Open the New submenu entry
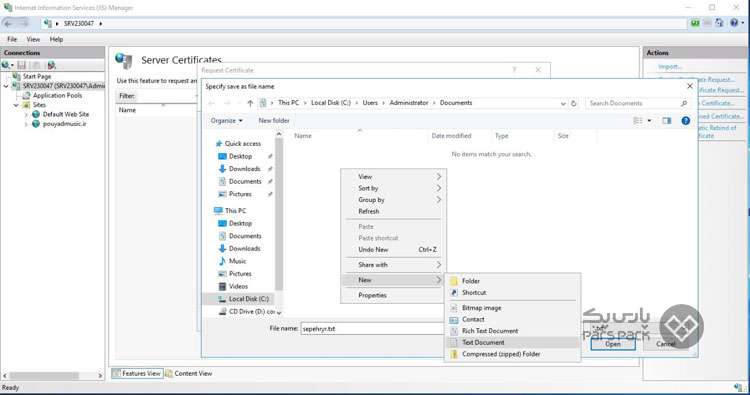Viewport: 750px width, 395px height. pos(393,280)
